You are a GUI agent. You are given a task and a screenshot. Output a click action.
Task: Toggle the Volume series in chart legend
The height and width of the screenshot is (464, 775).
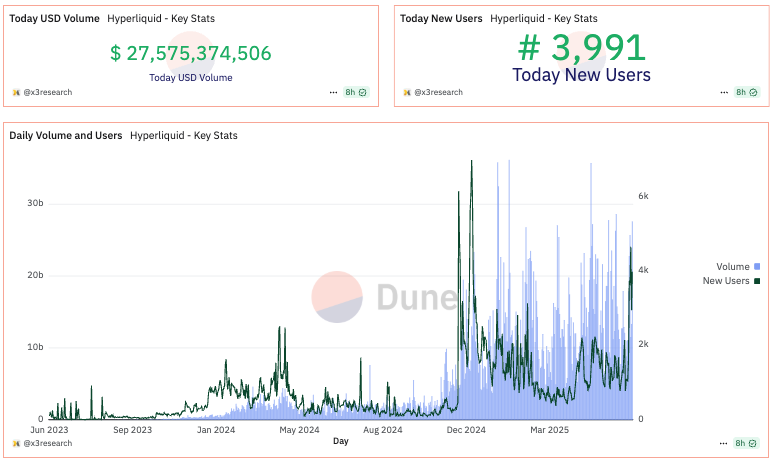coord(738,267)
